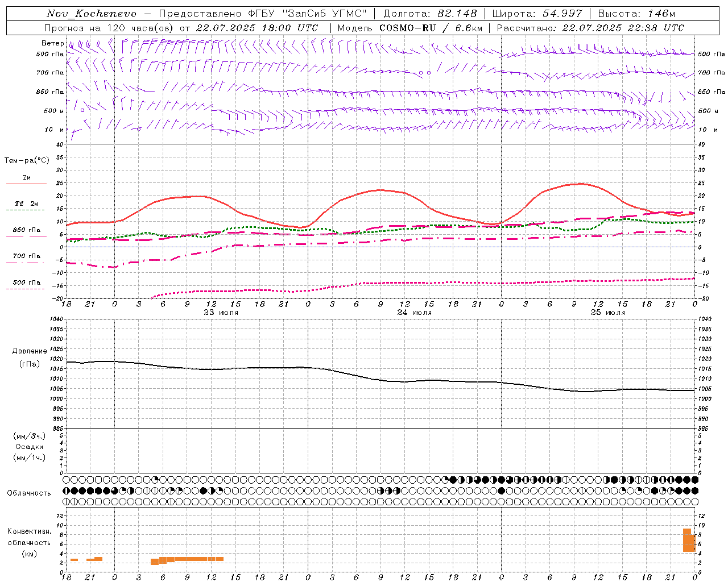The height and width of the screenshot is (582, 728).
Task: Click the 'Ветер' wind panel label
Action: pyautogui.click(x=52, y=43)
